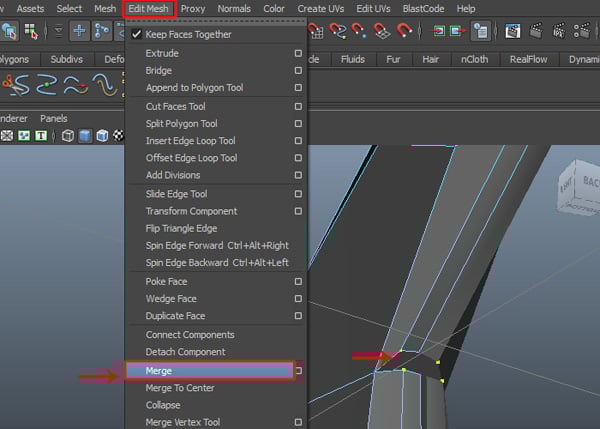600x429 pixels.
Task: Click the smooth shade all cube icon
Action: 85,135
